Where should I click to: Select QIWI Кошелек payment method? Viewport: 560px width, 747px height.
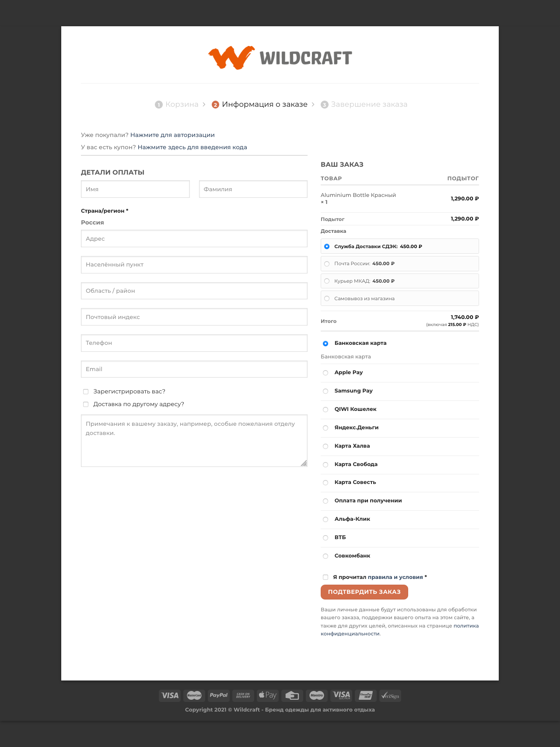point(325,410)
